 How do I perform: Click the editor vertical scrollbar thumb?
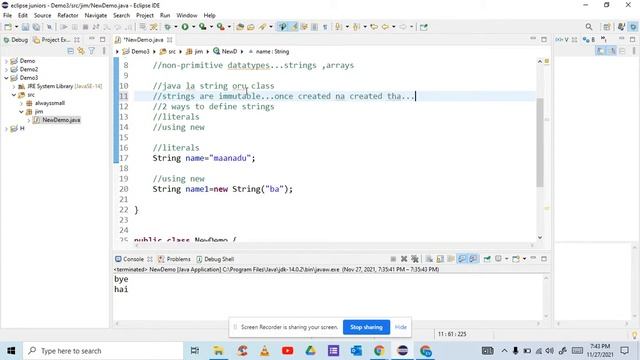540,142
